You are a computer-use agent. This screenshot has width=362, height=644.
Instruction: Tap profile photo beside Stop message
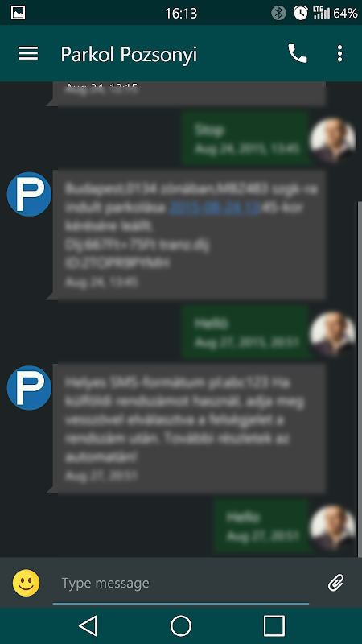tap(333, 139)
